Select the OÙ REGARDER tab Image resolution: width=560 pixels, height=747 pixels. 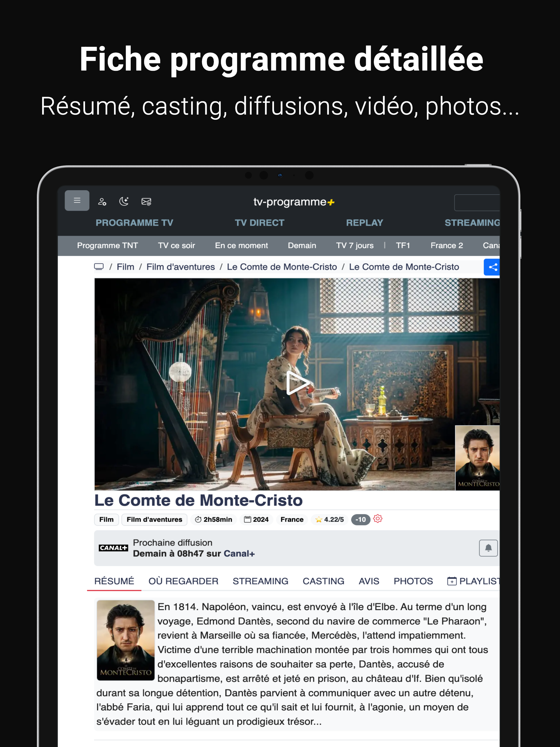click(x=183, y=581)
